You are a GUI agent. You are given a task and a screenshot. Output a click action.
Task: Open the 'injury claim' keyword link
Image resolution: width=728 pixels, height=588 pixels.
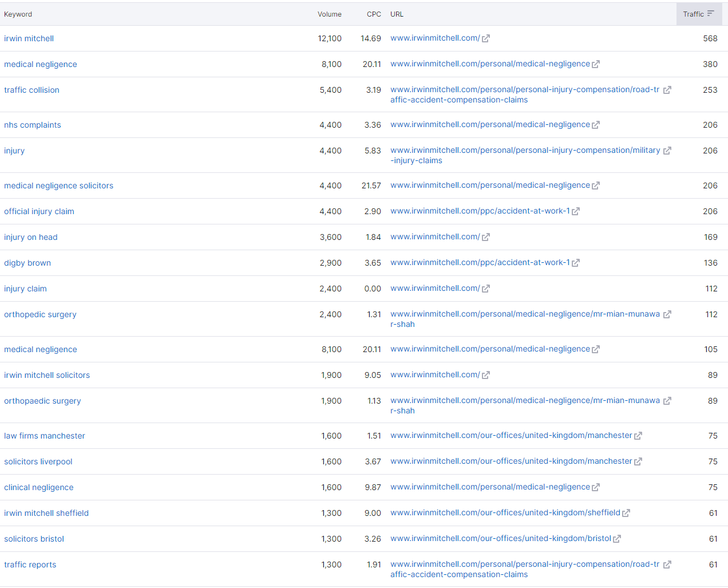(x=25, y=289)
